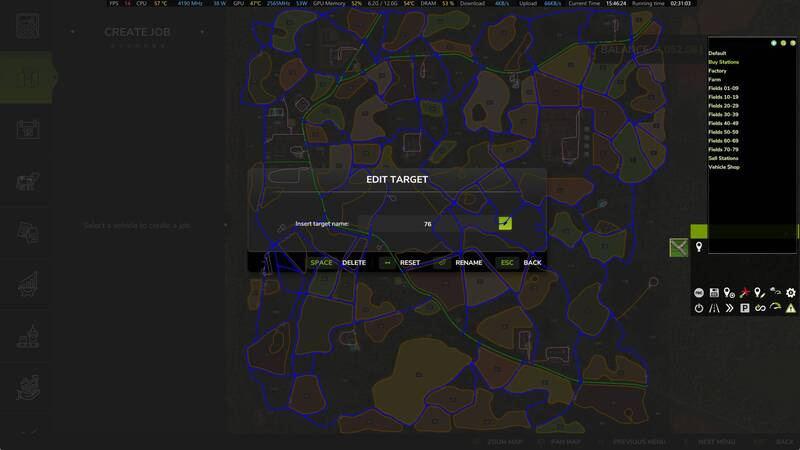
Task: Select the Fields 50-59 group
Action: pos(723,132)
